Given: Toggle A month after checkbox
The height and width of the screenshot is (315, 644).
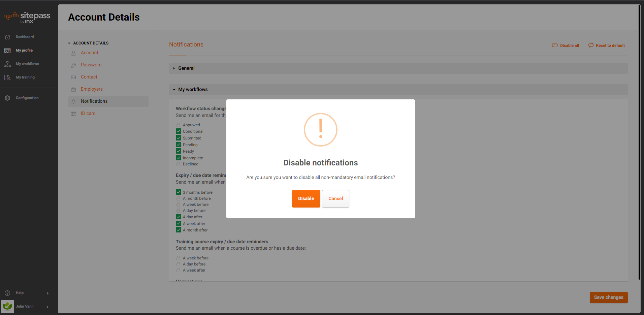Looking at the screenshot, I should pyautogui.click(x=179, y=230).
